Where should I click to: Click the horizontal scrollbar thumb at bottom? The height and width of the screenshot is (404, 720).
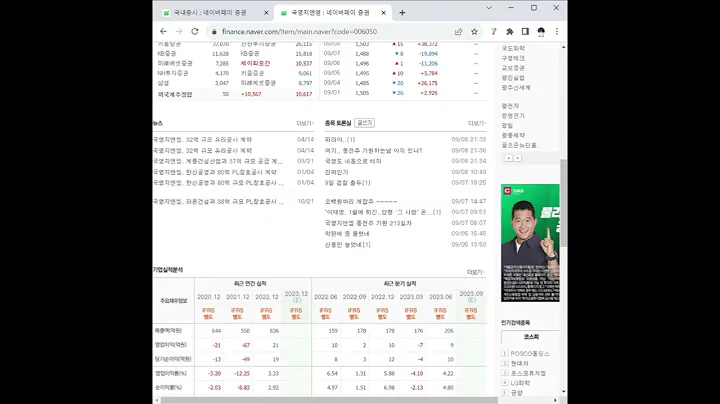pos(329,400)
